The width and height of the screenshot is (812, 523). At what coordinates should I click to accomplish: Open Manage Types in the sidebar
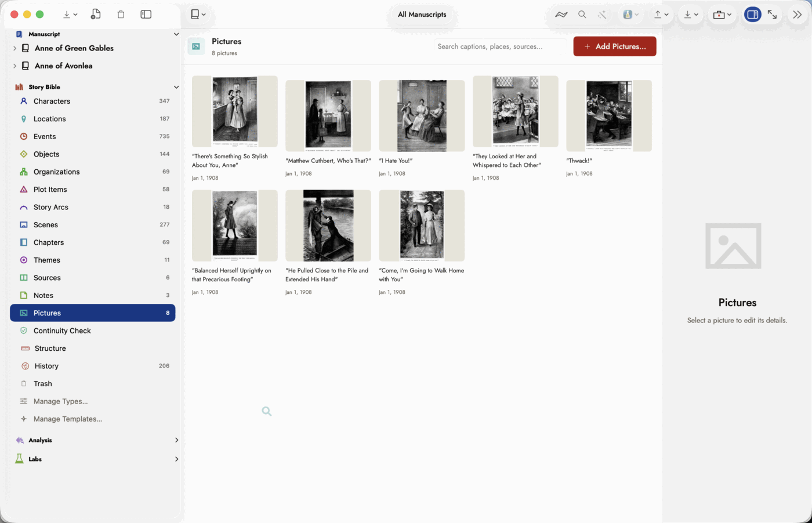[x=93, y=401]
